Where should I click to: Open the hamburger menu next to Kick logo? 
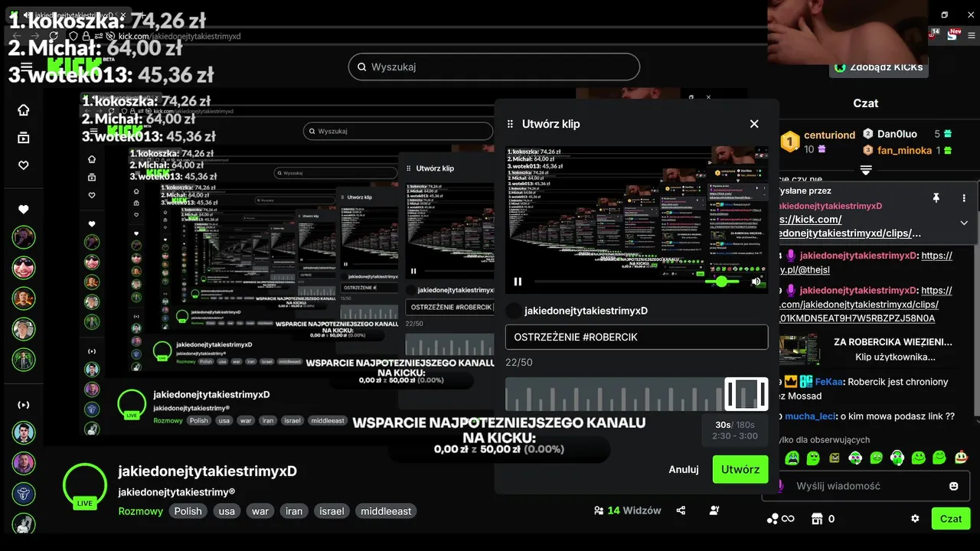pyautogui.click(x=27, y=67)
